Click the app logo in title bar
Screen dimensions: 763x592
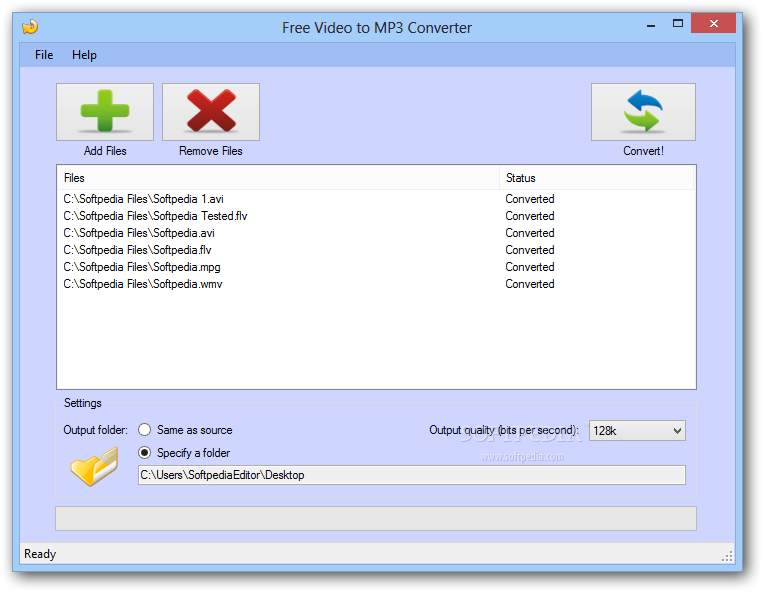pos(30,27)
